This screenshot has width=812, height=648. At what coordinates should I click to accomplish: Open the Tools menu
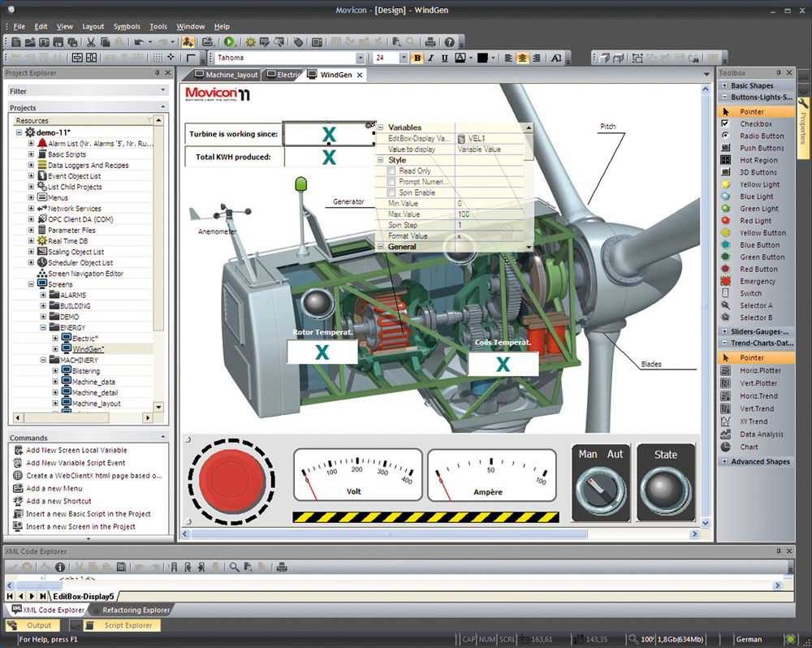click(158, 27)
